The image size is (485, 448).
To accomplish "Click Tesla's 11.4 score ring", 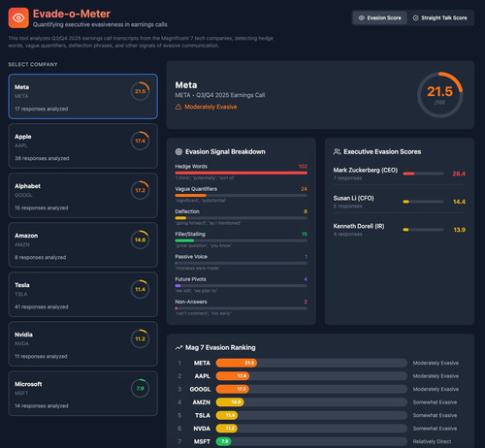I will pos(140,289).
